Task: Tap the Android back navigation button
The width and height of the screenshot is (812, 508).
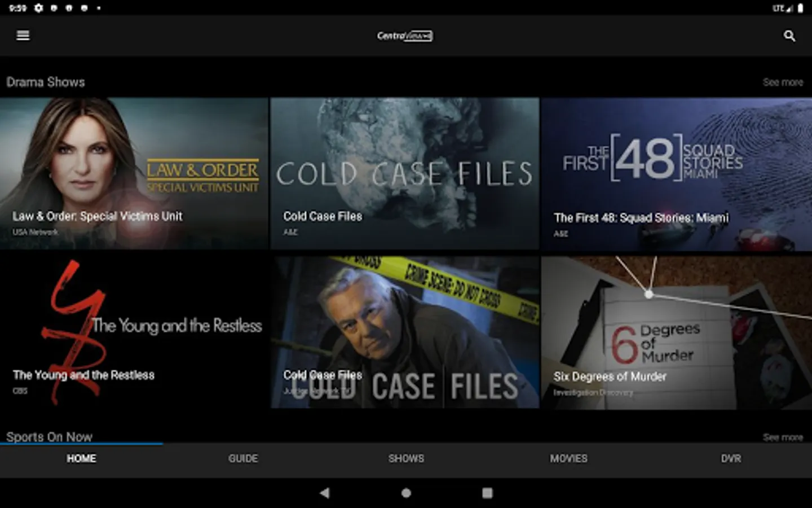Action: point(325,493)
